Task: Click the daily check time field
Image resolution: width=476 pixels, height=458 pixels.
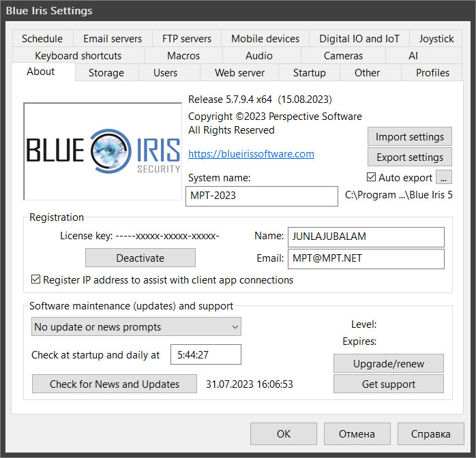Action: (206, 354)
